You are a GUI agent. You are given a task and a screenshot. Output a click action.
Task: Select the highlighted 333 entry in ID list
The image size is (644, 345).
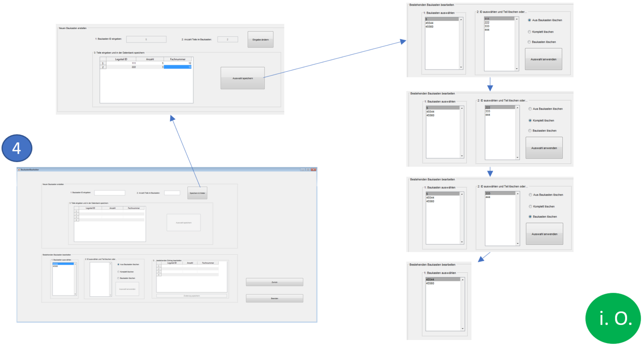click(500, 193)
